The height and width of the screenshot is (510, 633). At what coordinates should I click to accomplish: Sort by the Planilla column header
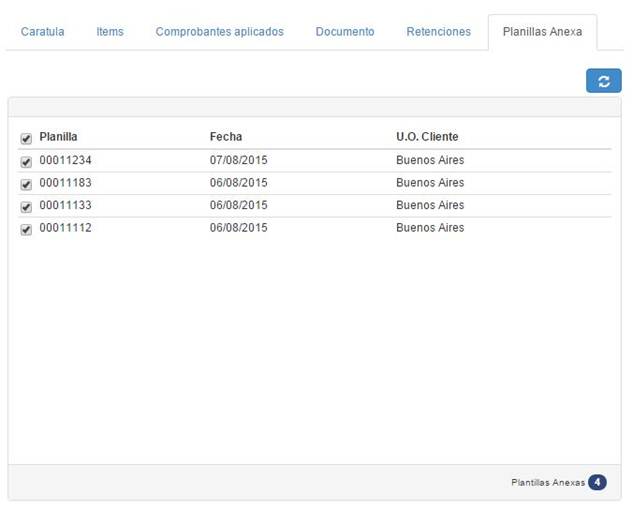coord(58,137)
